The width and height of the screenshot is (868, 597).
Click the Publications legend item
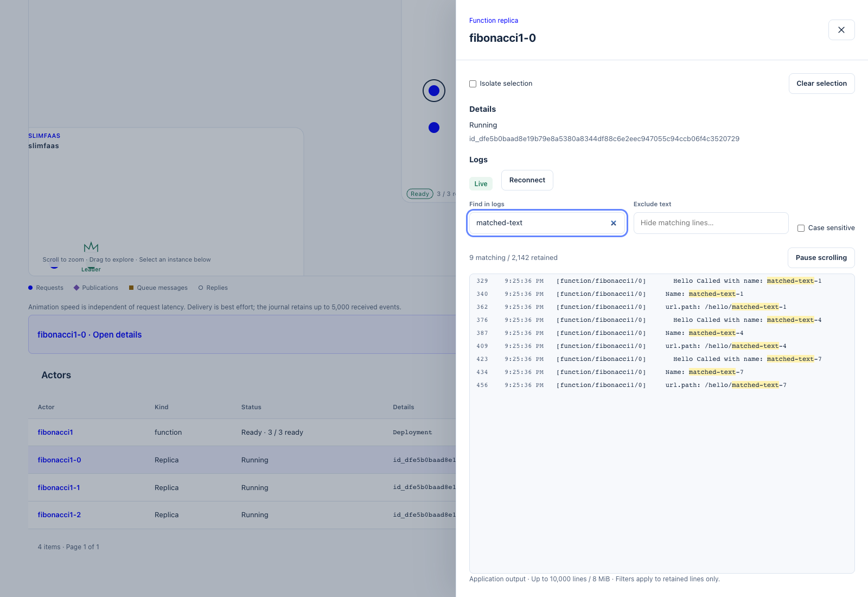(96, 288)
